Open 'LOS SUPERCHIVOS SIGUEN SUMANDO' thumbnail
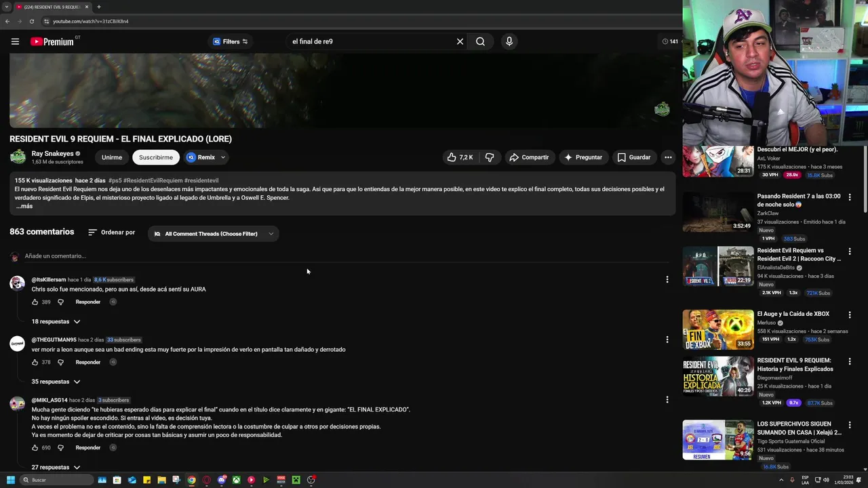The height and width of the screenshot is (488, 868). tap(717, 440)
